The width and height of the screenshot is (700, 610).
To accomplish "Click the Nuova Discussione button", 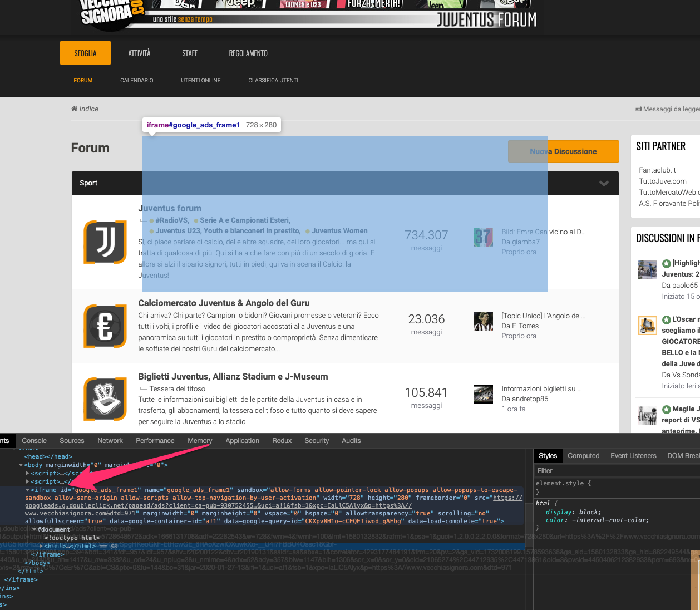I will pos(563,151).
